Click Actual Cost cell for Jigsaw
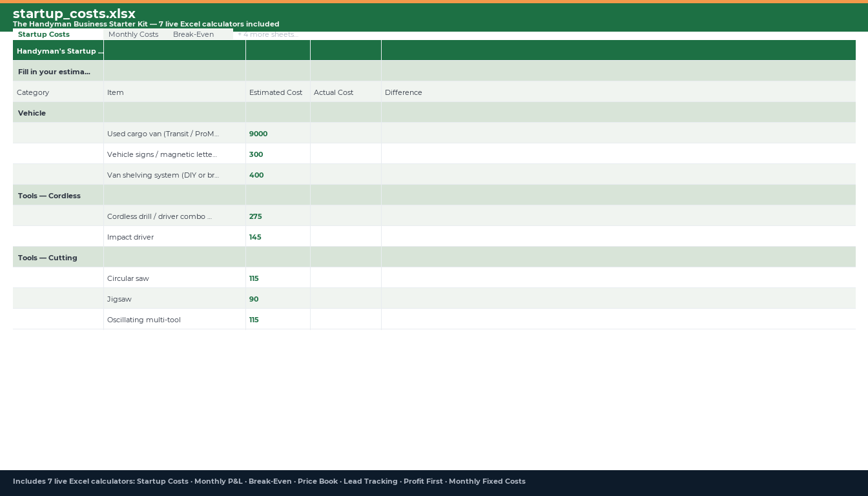This screenshot has width=868, height=496. click(x=346, y=298)
